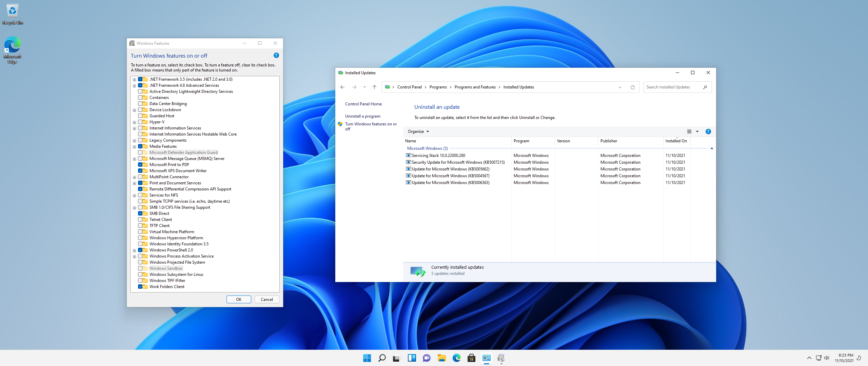Click Turn Windows features on or off link
Screen dimensions: 868x366
point(371,126)
